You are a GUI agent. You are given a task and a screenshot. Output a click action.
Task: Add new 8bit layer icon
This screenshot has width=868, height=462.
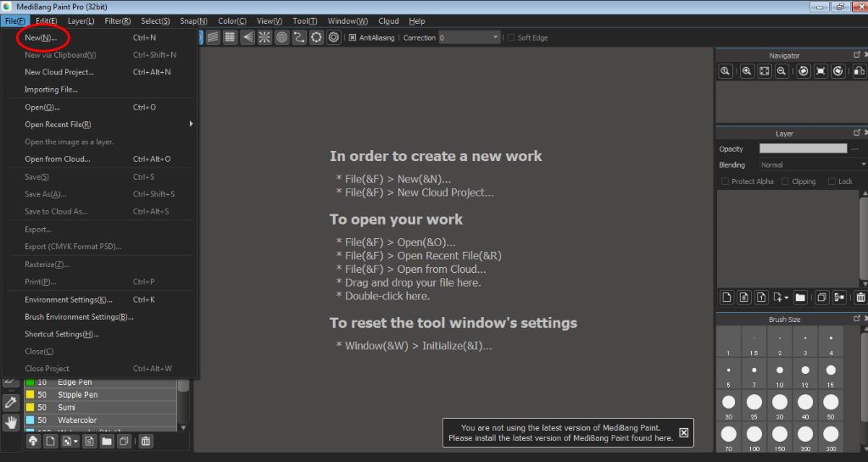click(744, 297)
